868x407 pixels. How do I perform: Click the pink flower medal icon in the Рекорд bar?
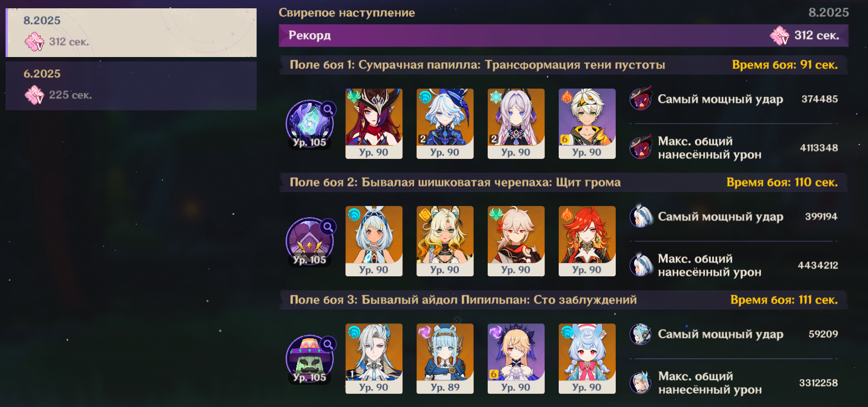pos(779,36)
